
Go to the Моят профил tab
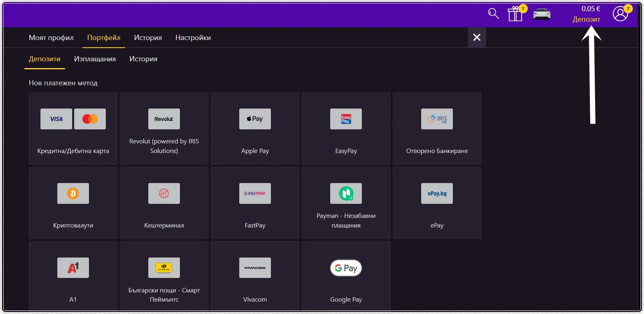51,38
